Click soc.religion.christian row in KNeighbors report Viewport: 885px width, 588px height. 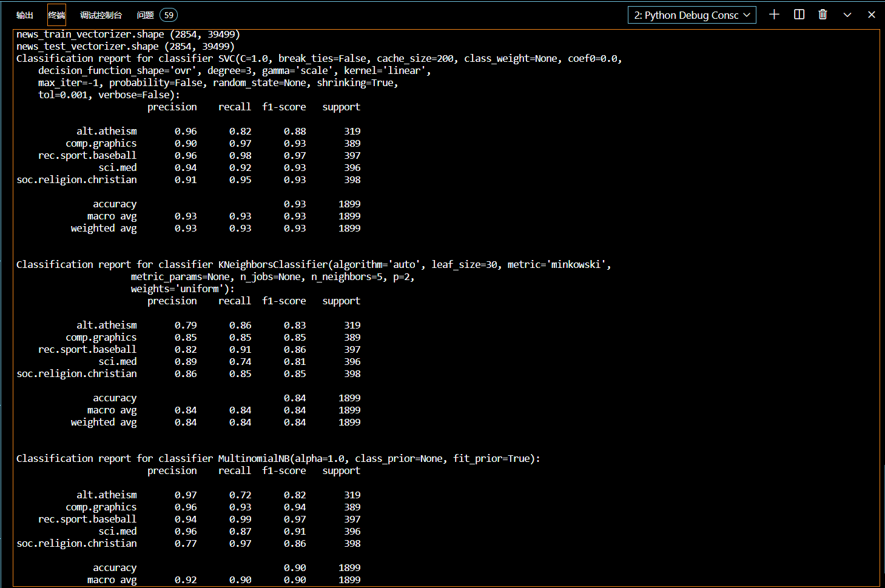pyautogui.click(x=189, y=374)
